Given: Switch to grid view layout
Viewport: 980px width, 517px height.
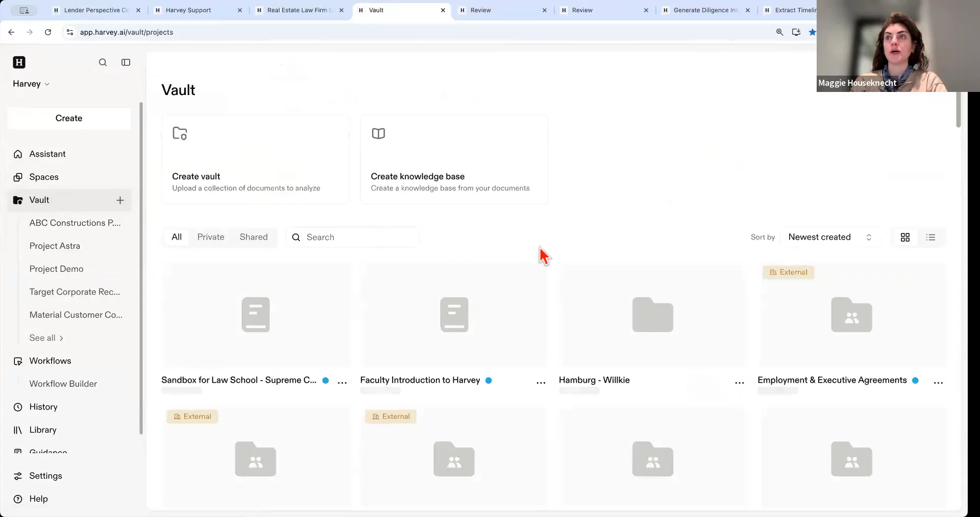Looking at the screenshot, I should pos(905,238).
